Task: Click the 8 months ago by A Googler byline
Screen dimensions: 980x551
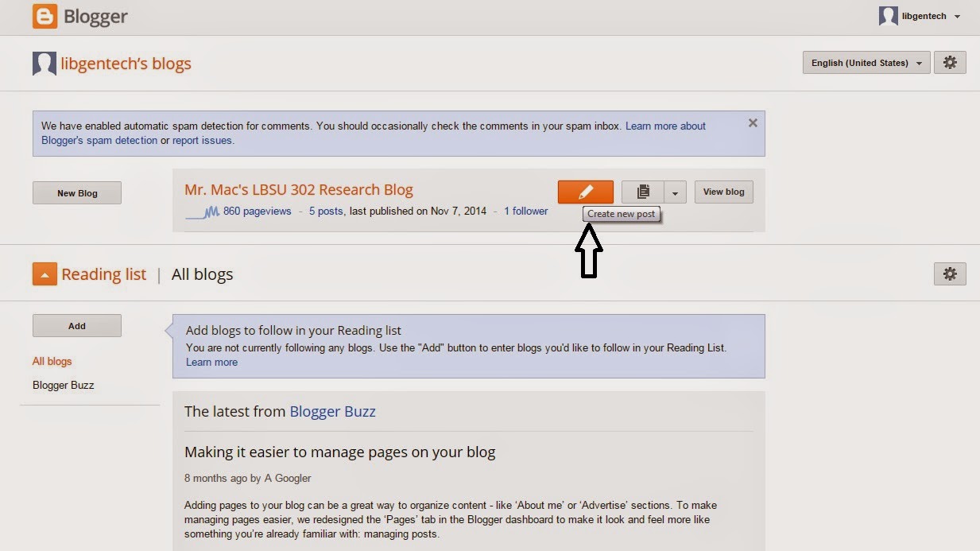Action: click(x=247, y=478)
